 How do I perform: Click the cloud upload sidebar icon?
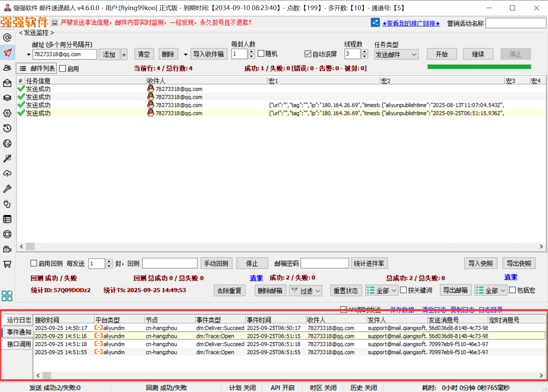coord(7,173)
